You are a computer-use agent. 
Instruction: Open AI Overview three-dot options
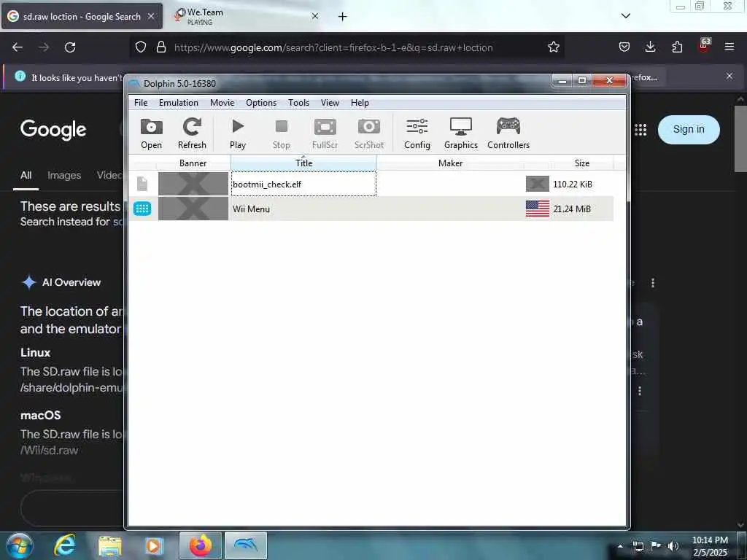(653, 283)
